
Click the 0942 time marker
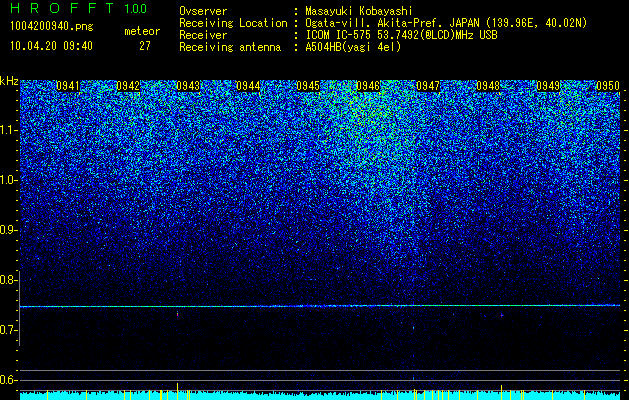[x=128, y=86]
